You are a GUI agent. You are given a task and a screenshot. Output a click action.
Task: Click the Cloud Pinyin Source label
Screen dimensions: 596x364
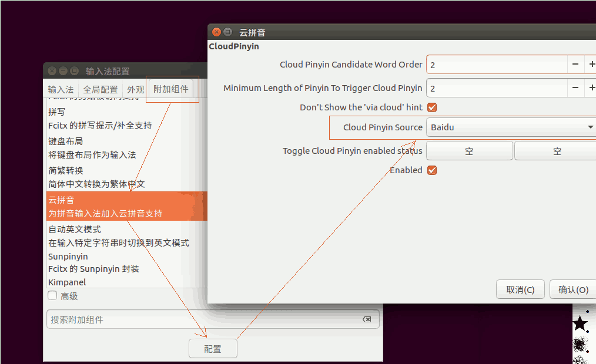pyautogui.click(x=383, y=127)
